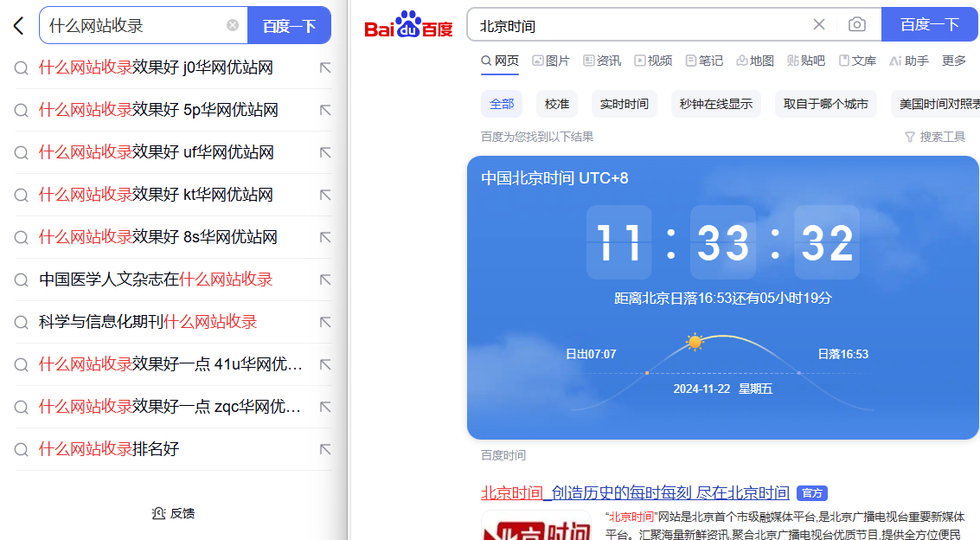
Task: Select suggestion 什么网站收录效果好 5p华网优站网
Action: tap(158, 110)
